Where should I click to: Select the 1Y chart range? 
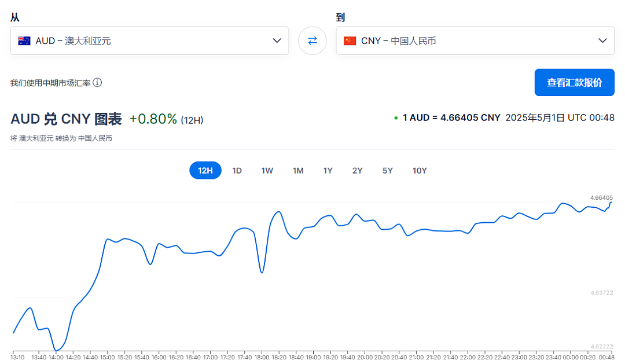click(328, 171)
